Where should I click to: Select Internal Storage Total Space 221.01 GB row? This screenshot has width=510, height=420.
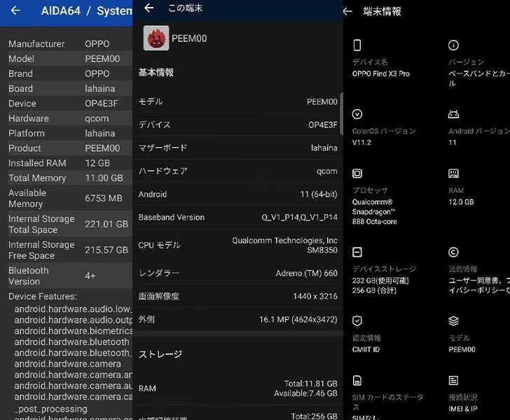[70, 224]
